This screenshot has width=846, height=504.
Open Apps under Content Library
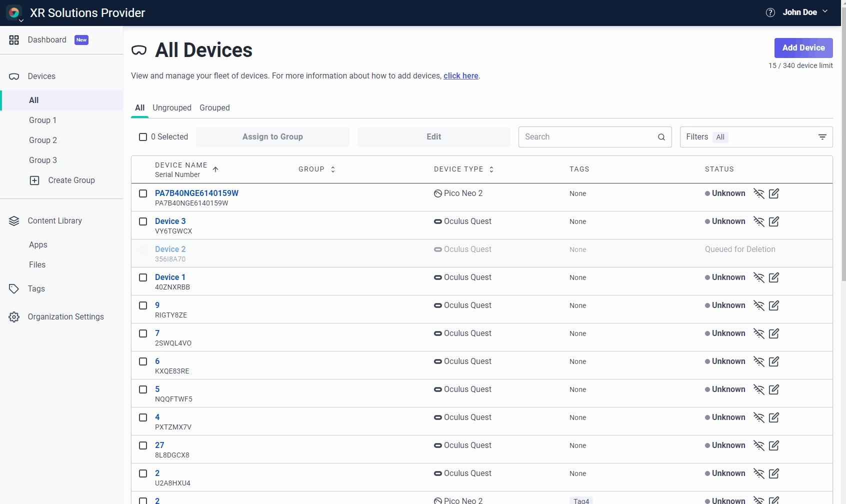(38, 245)
